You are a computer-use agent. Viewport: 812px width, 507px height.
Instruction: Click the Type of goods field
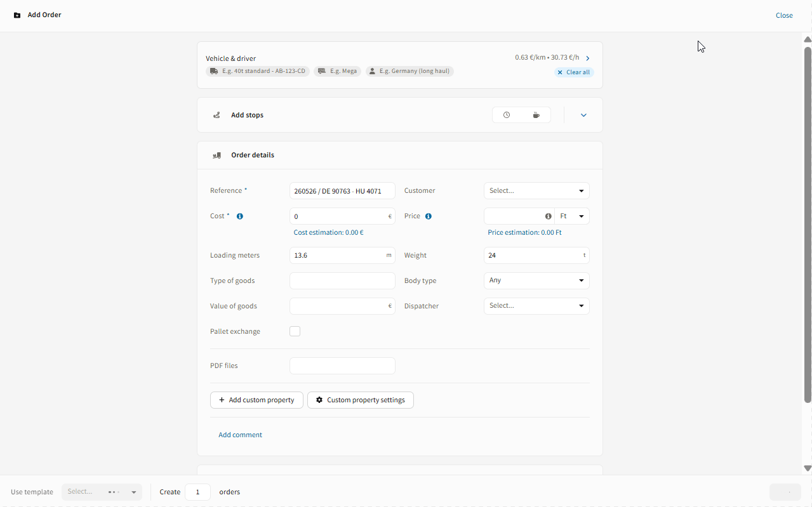342,280
